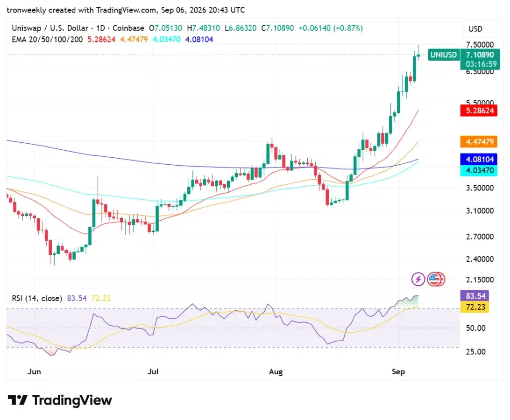Click the high price H7.48310 value

pyautogui.click(x=203, y=28)
